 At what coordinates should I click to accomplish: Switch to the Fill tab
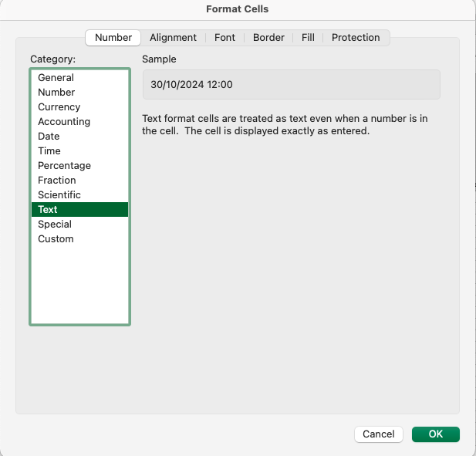(308, 37)
